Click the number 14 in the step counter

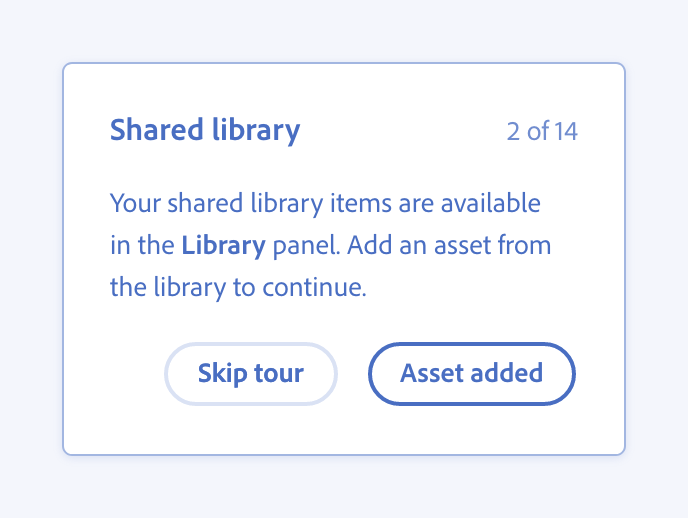click(x=565, y=132)
